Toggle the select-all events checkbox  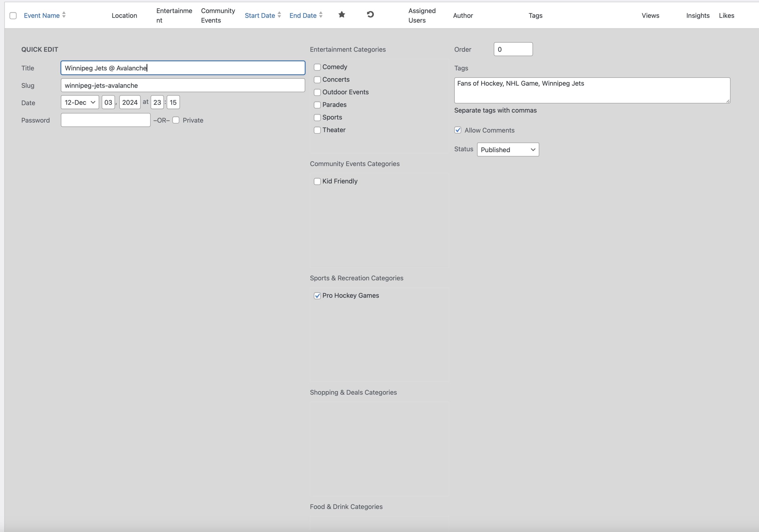click(x=13, y=15)
